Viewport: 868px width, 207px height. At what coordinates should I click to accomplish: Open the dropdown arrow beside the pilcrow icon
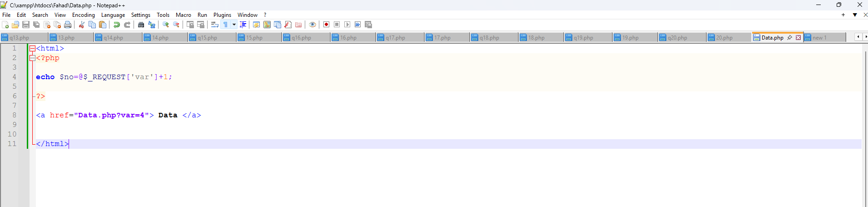click(x=234, y=25)
